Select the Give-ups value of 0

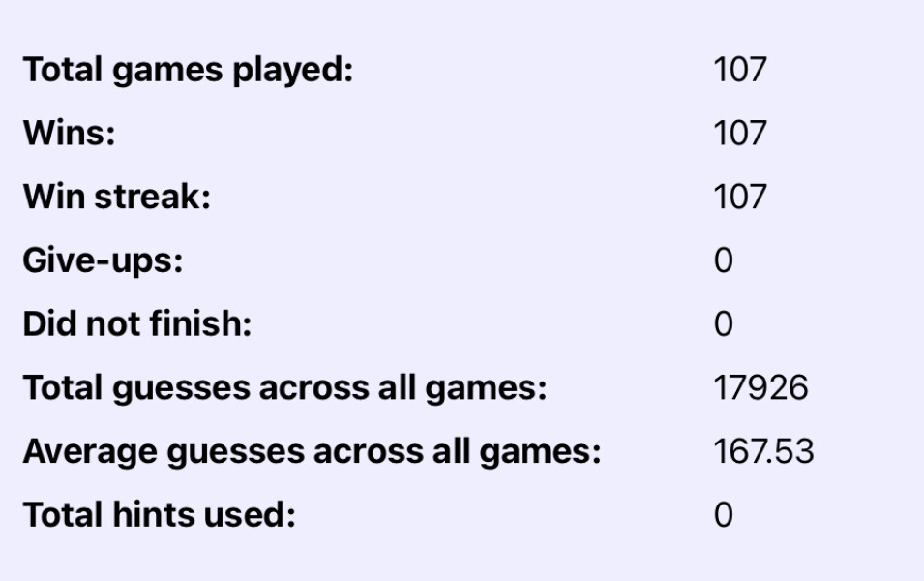click(723, 260)
